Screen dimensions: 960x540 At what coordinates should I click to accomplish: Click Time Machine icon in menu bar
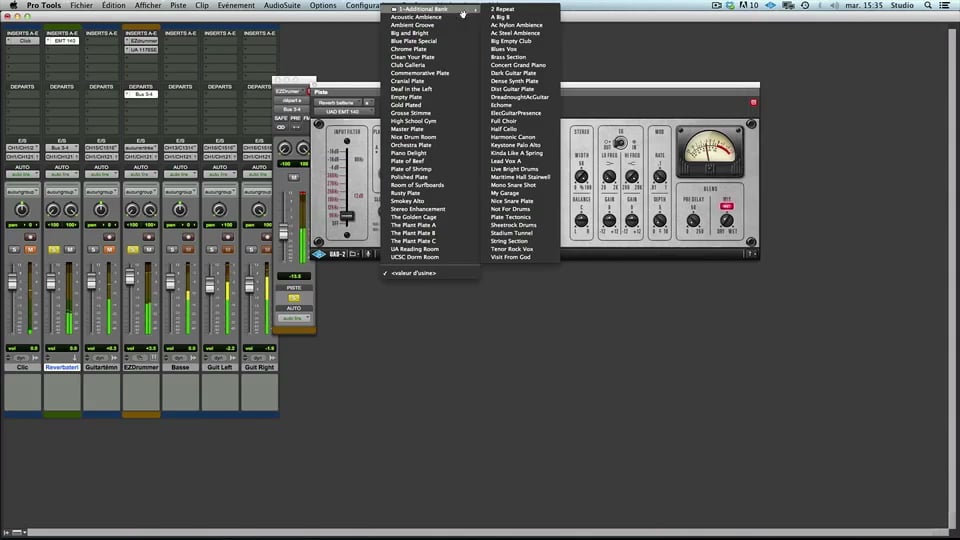pyautogui.click(x=805, y=5)
